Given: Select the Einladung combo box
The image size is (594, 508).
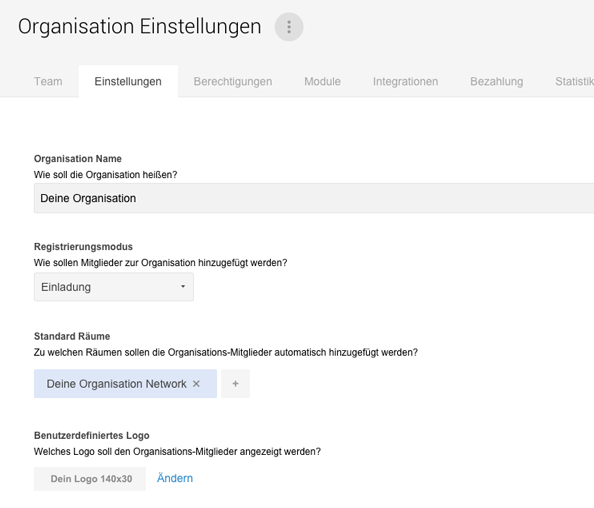Looking at the screenshot, I should (114, 287).
